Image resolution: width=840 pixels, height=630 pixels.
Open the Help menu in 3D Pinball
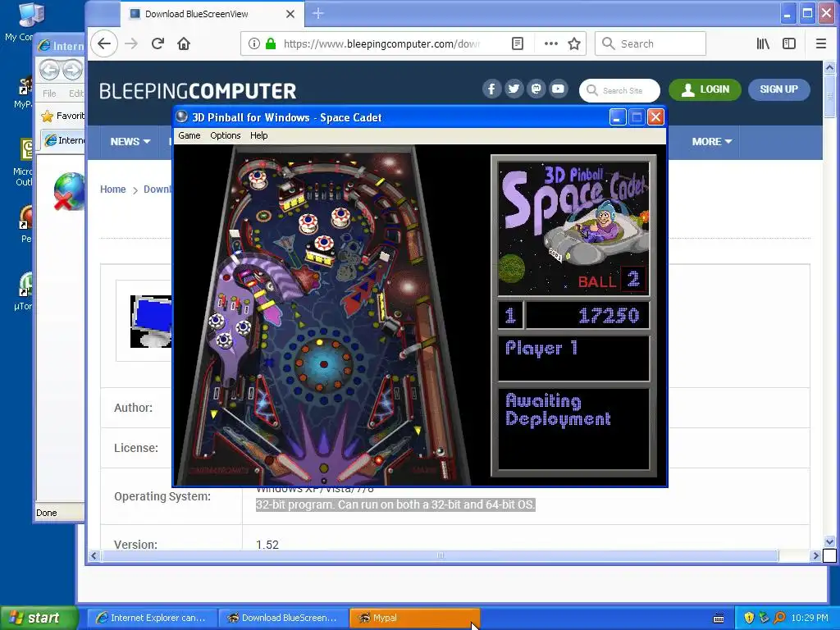[x=258, y=135]
